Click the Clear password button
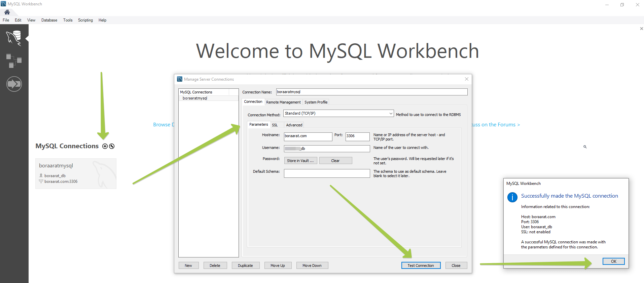Image resolution: width=644 pixels, height=283 pixels. click(335, 161)
